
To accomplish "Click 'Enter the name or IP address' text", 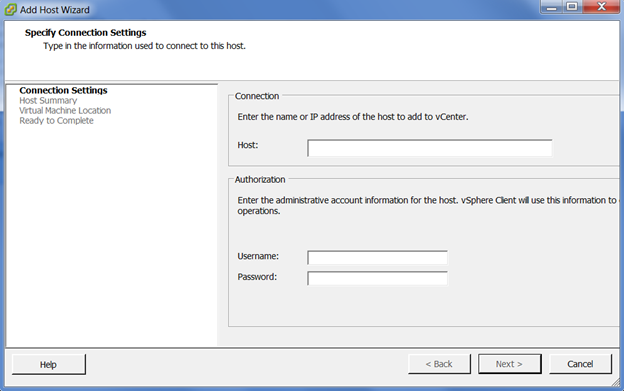I will point(353,117).
